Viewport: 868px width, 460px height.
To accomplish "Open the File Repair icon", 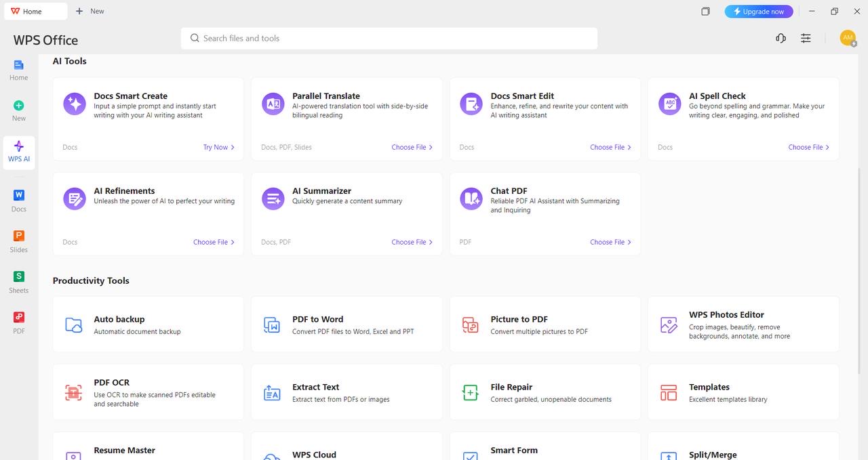I will (471, 392).
